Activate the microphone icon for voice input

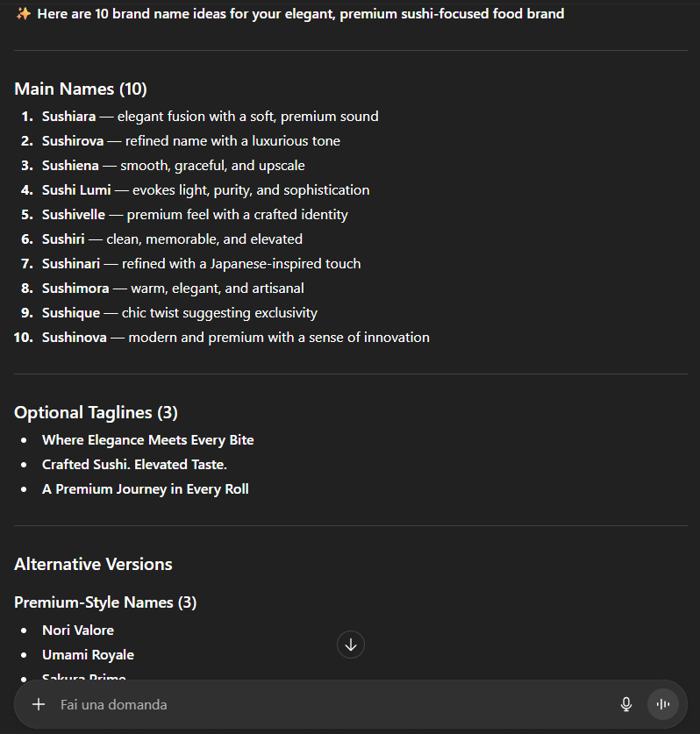pos(626,704)
